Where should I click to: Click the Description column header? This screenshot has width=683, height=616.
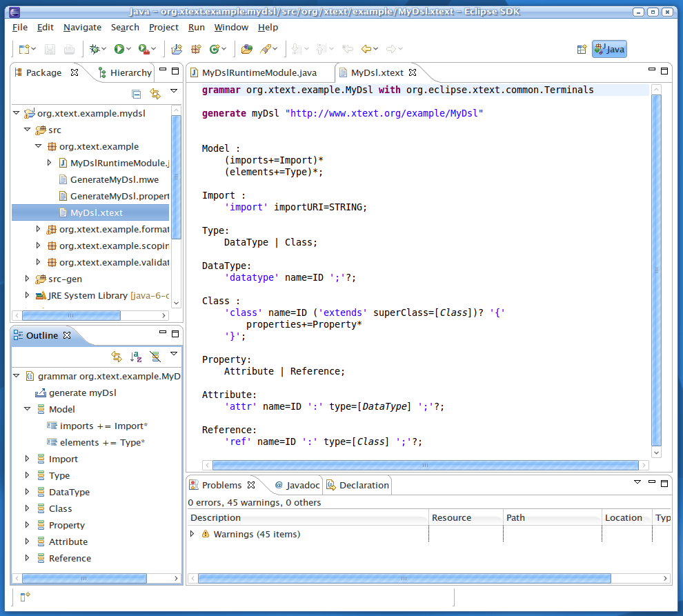click(x=308, y=517)
